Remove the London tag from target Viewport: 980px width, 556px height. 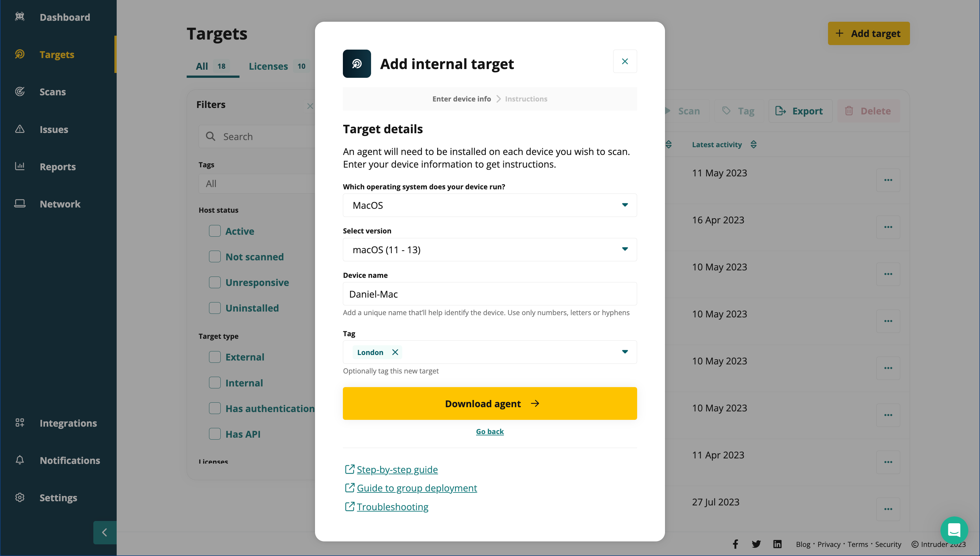(x=395, y=352)
